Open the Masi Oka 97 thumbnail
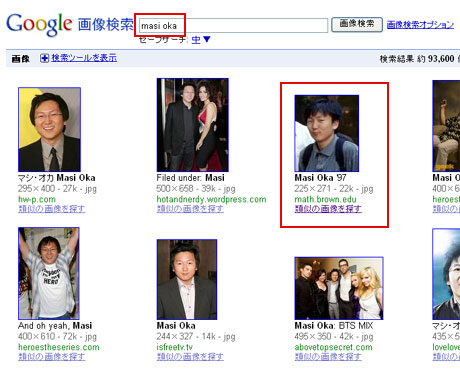 click(327, 133)
